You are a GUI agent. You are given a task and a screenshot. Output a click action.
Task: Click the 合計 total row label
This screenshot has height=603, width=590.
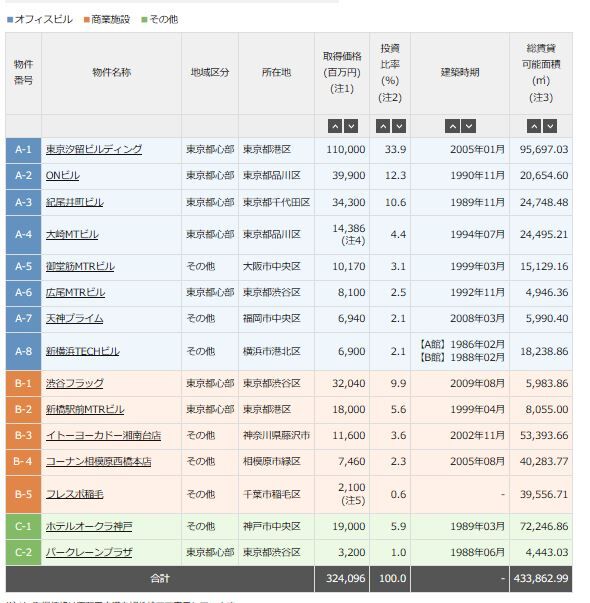pyautogui.click(x=160, y=578)
